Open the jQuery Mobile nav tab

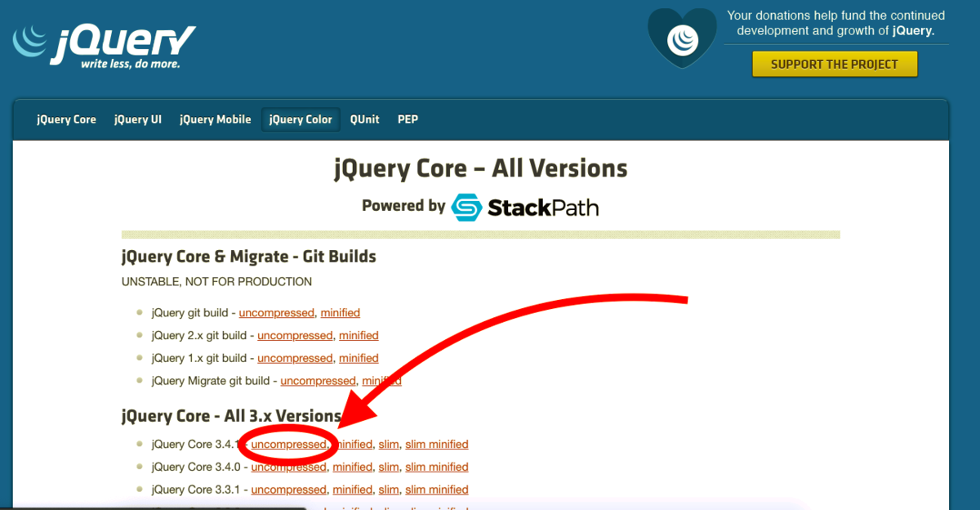[x=216, y=119]
